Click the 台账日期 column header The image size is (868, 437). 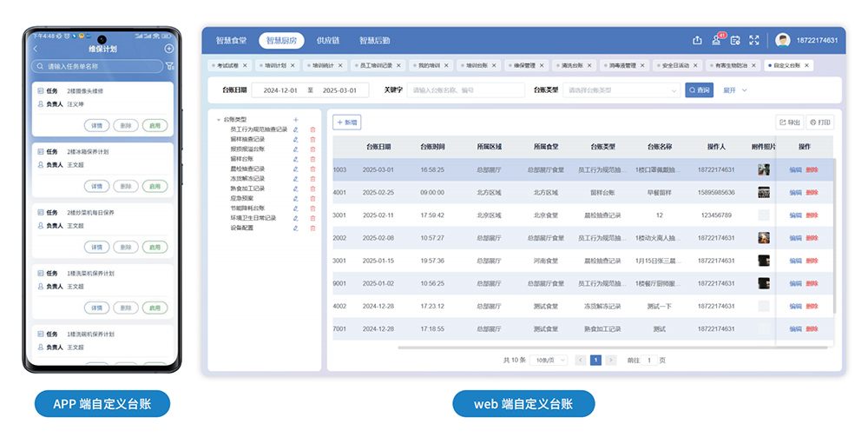378,147
